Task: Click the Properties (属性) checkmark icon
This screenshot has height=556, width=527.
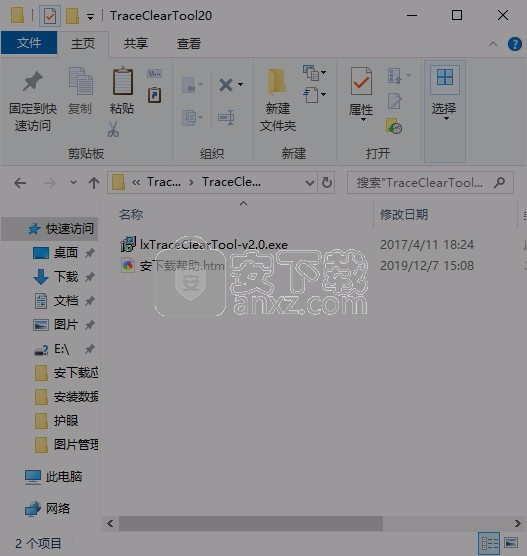Action: click(x=361, y=81)
